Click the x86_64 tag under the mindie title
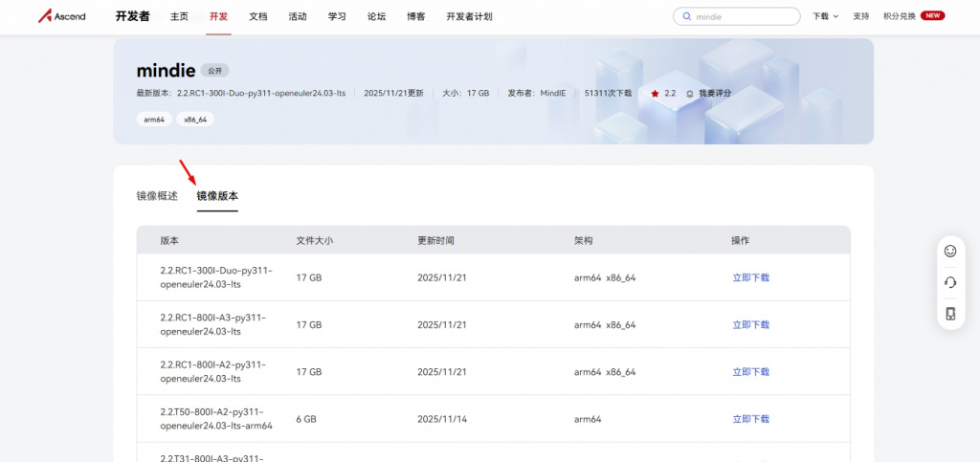 (x=194, y=120)
